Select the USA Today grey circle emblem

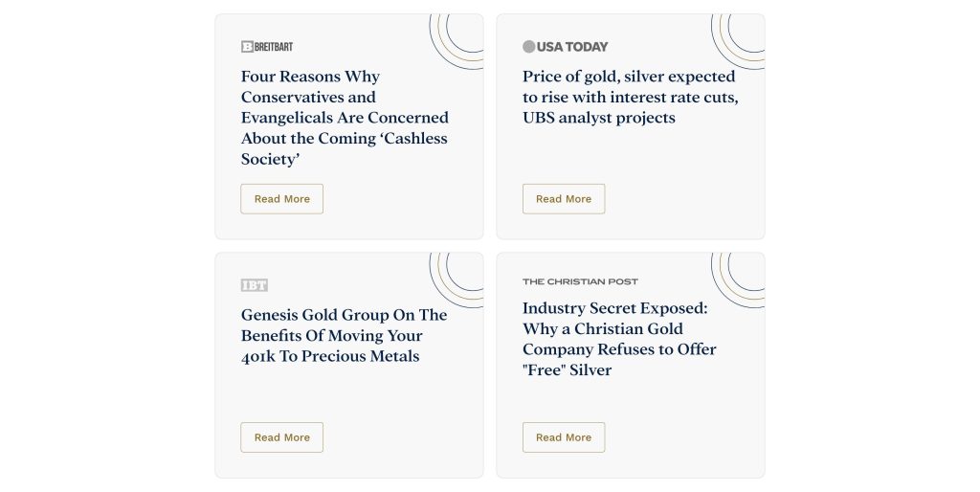[528, 46]
